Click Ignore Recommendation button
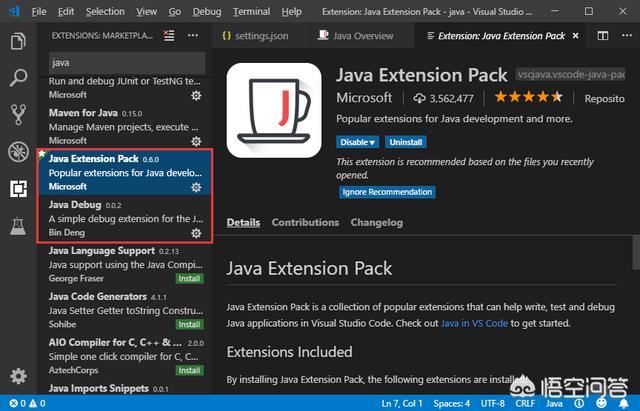 (387, 192)
